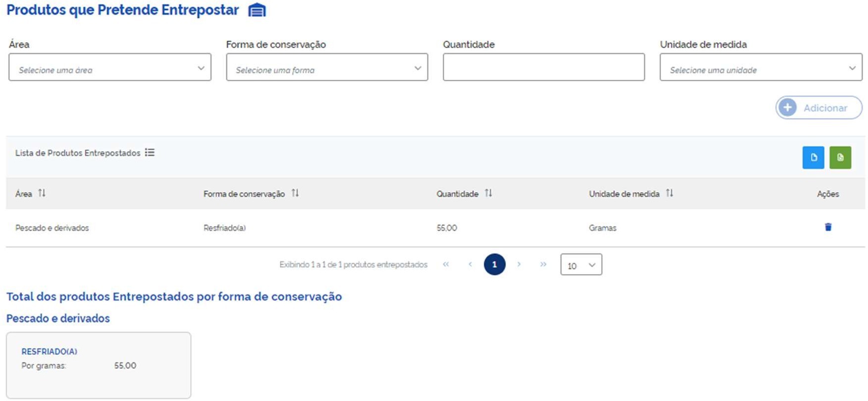Viewport: 868px width, 401px height.
Task: Click the list icon beside Lista de Produtos Entrepostados
Action: 150,153
